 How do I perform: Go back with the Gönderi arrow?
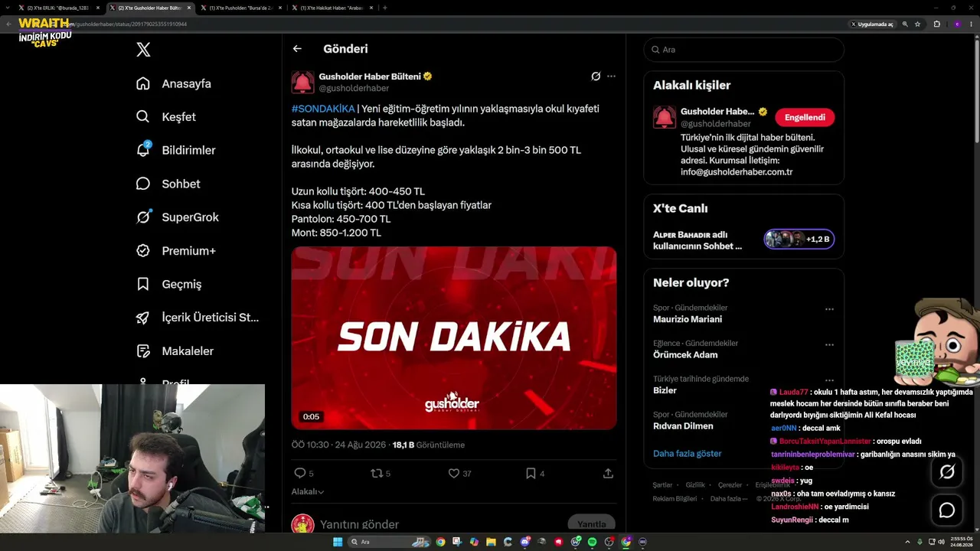297,48
